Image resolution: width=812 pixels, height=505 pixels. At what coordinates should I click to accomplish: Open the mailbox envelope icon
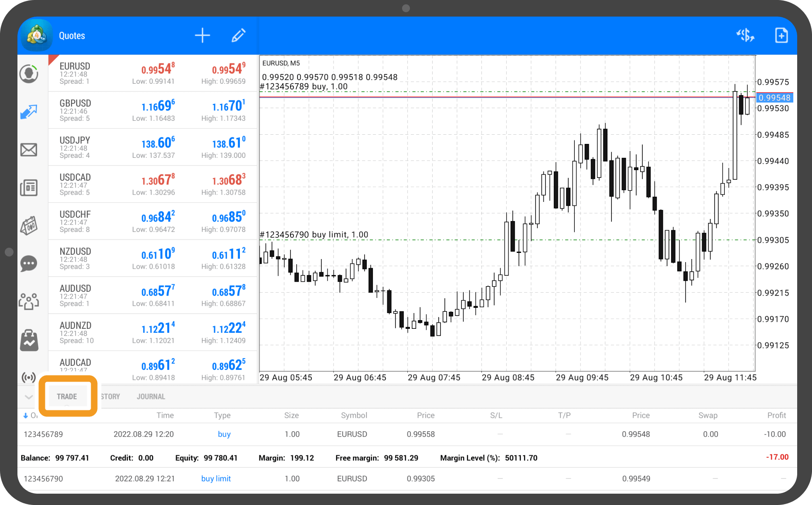click(29, 150)
